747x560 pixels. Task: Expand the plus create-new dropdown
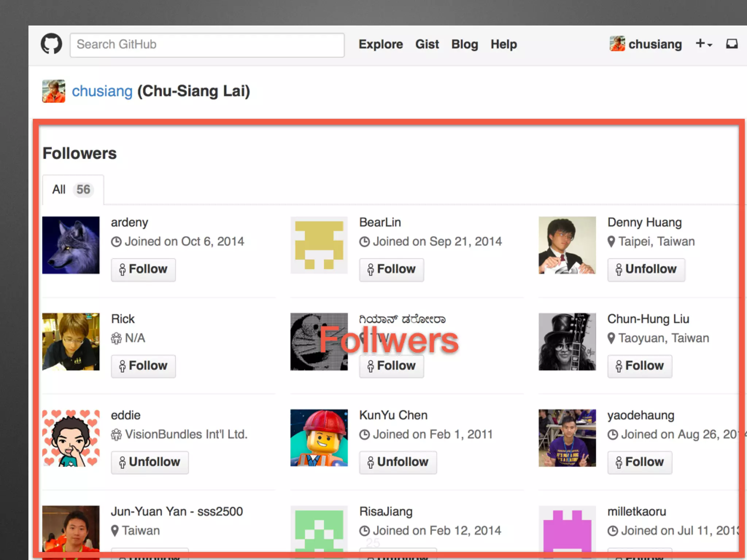pyautogui.click(x=703, y=44)
